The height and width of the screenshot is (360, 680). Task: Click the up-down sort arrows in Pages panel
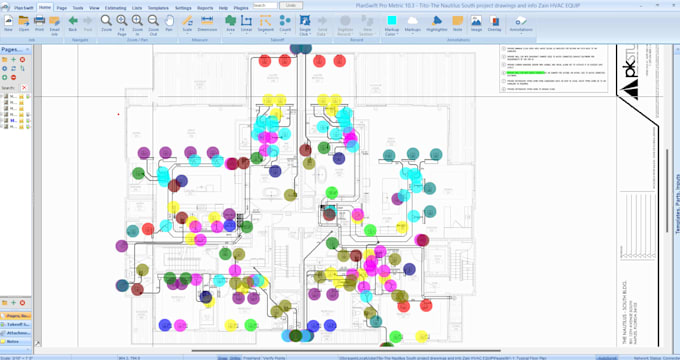[x=22, y=69]
